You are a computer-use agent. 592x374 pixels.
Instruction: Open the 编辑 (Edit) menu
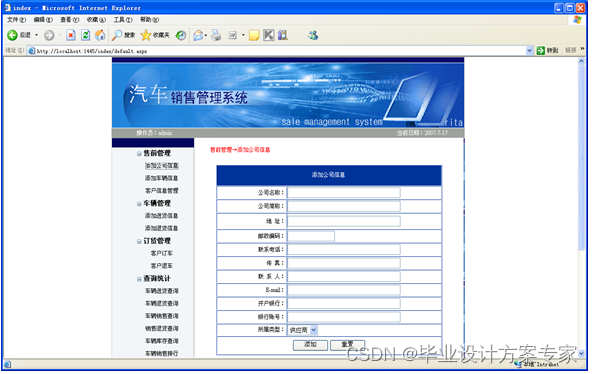point(43,20)
